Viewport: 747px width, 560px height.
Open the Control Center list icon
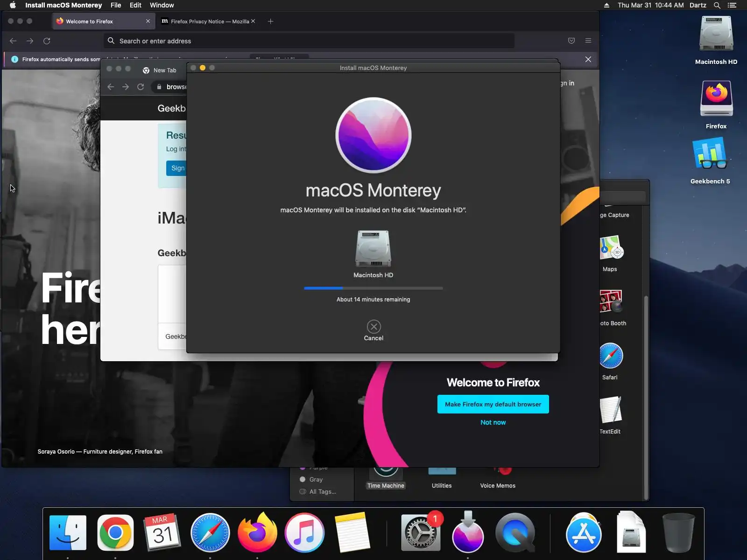(732, 5)
